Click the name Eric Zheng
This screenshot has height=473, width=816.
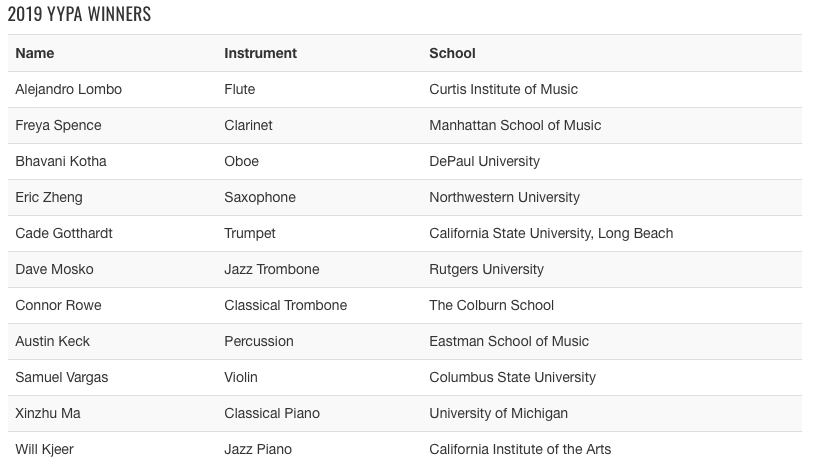click(49, 197)
